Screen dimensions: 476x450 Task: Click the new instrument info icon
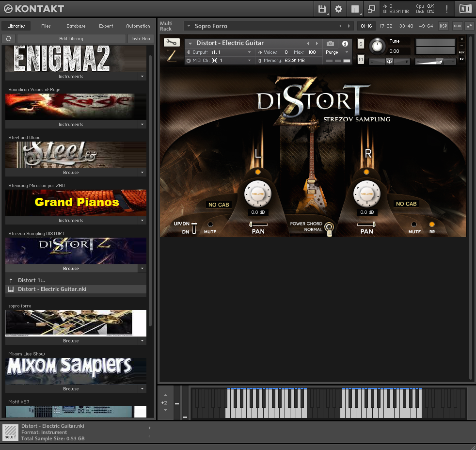coord(10,433)
